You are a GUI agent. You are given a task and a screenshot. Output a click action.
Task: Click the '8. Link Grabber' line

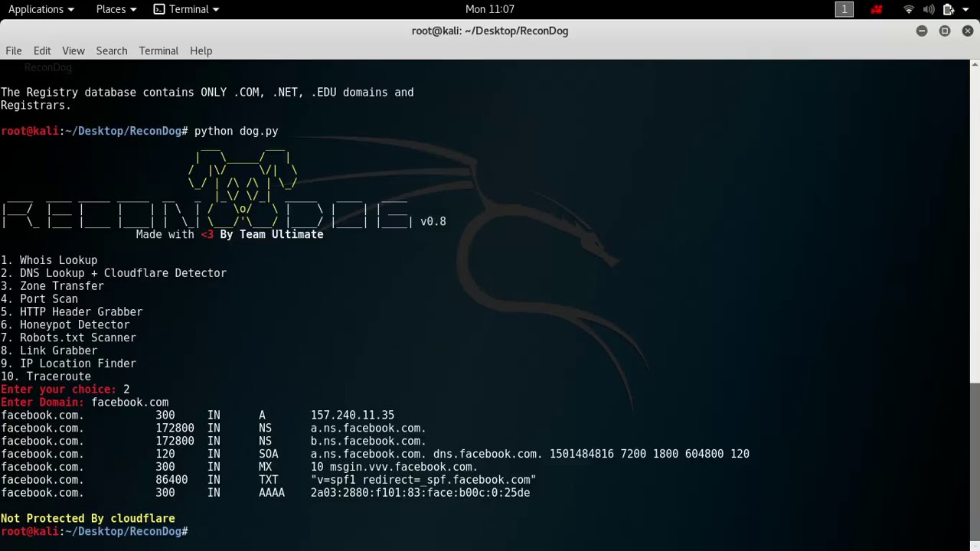click(x=49, y=350)
